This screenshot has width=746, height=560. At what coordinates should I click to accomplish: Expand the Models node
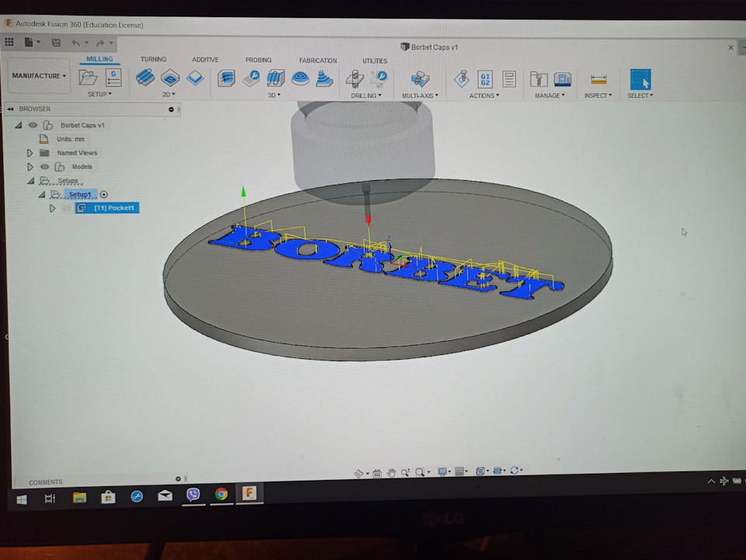click(30, 167)
